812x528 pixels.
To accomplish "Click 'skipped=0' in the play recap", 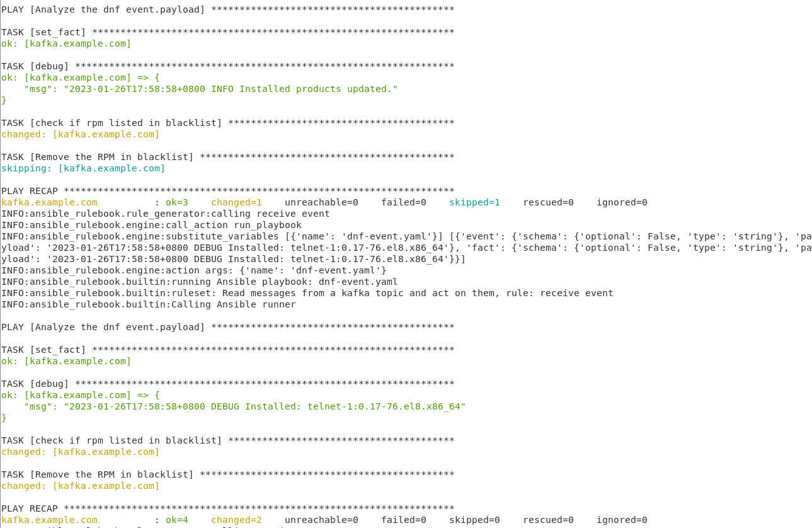I will point(474,520).
